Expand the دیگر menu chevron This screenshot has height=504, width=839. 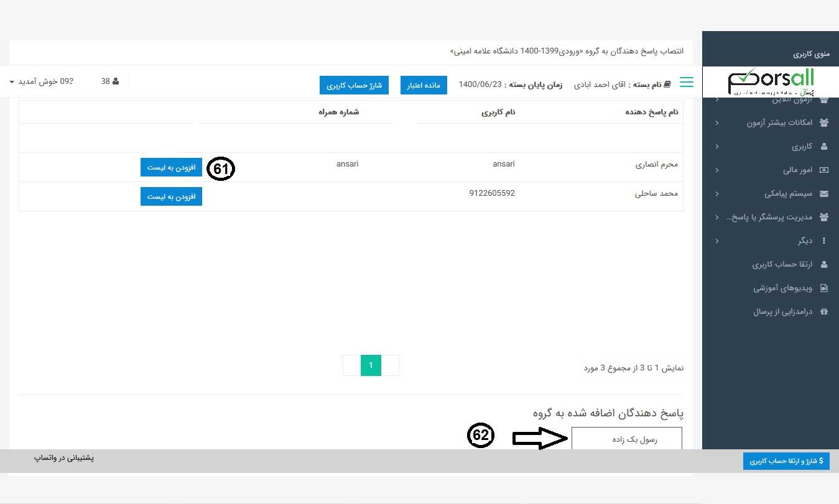(x=717, y=241)
